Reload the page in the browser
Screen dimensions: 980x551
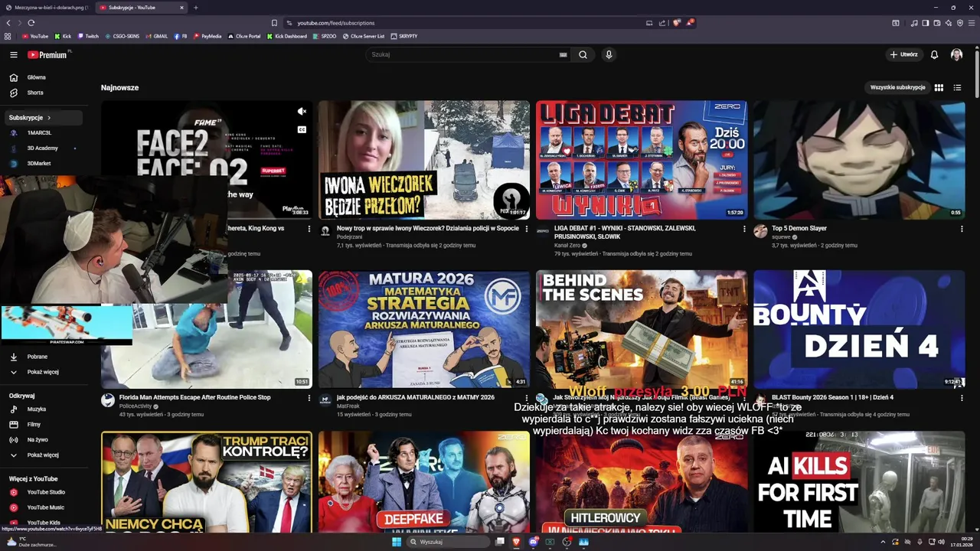pyautogui.click(x=31, y=23)
